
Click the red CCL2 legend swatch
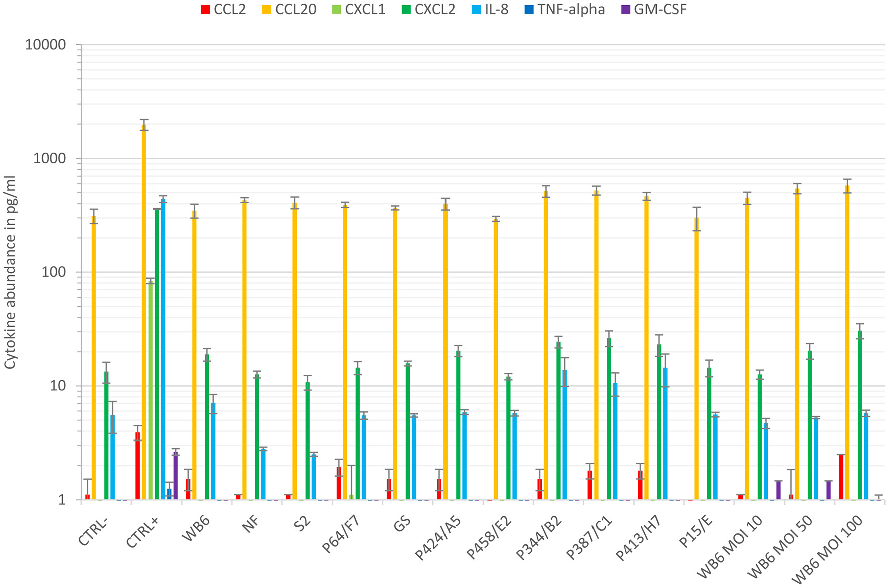click(x=205, y=10)
